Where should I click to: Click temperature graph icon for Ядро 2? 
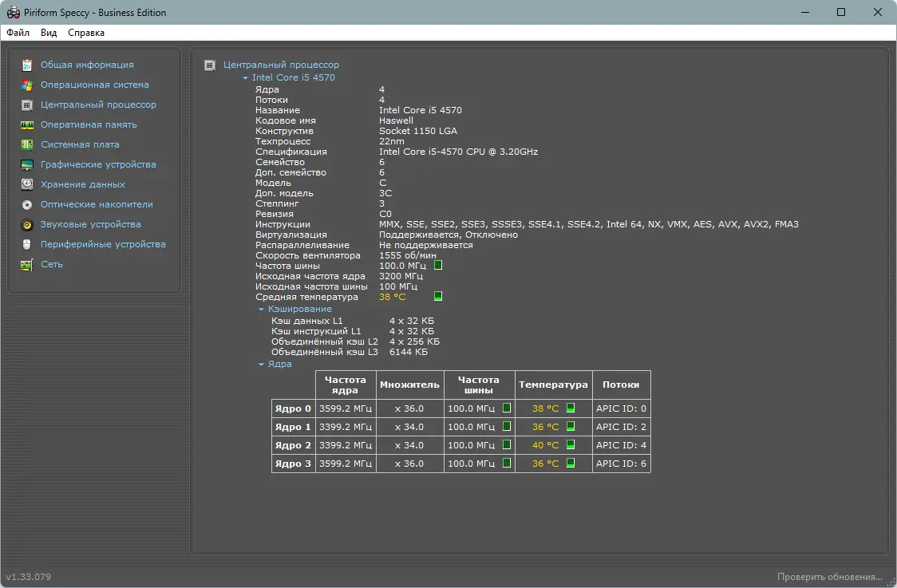pyautogui.click(x=571, y=444)
